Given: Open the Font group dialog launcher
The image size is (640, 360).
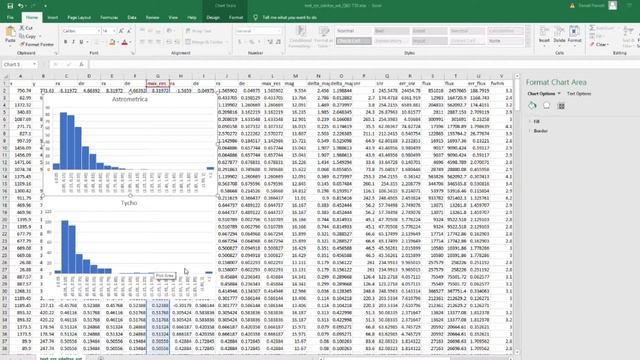Looking at the screenshot, I should pos(133,53).
